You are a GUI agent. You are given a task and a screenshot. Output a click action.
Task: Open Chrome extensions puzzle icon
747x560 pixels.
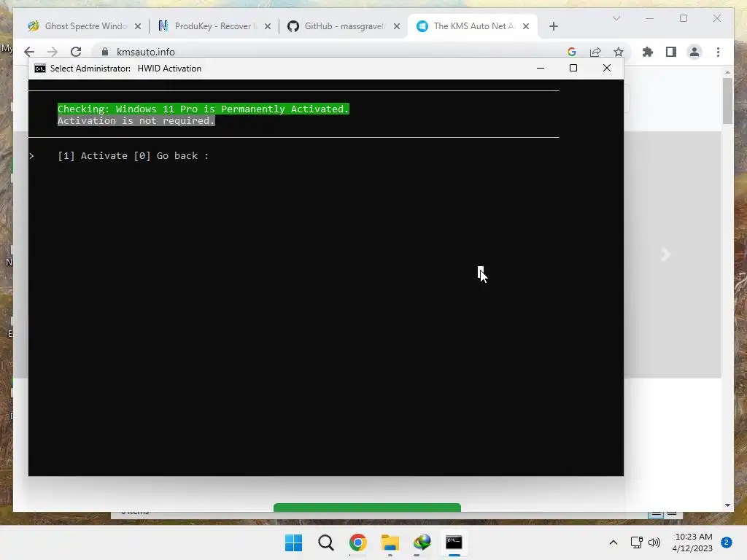pyautogui.click(x=648, y=52)
